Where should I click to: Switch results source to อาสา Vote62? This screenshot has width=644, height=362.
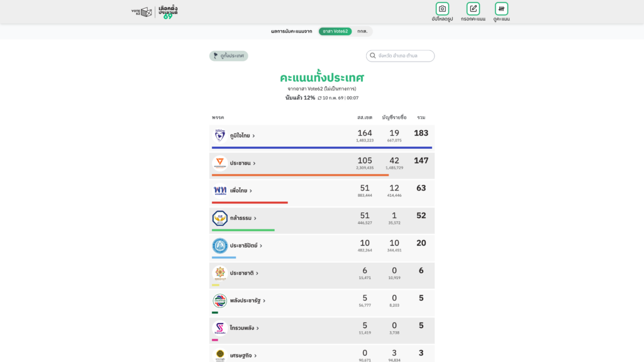point(335,31)
